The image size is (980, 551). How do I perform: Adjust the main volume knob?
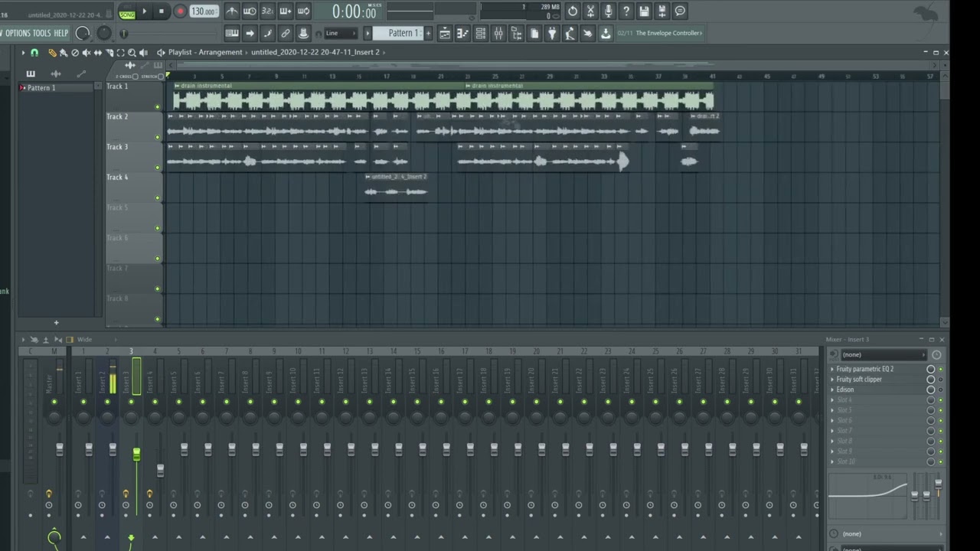pyautogui.click(x=83, y=33)
